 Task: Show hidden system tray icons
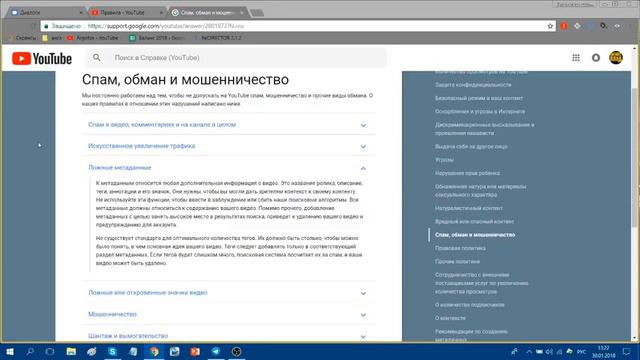[x=529, y=351]
